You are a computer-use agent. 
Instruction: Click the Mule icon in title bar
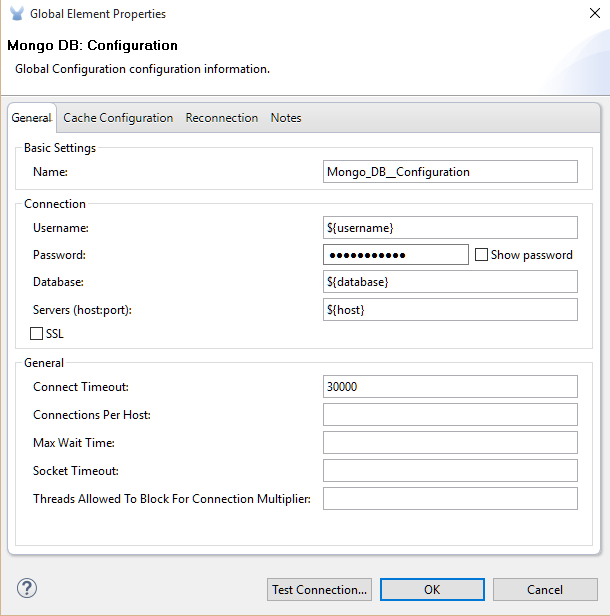click(17, 13)
